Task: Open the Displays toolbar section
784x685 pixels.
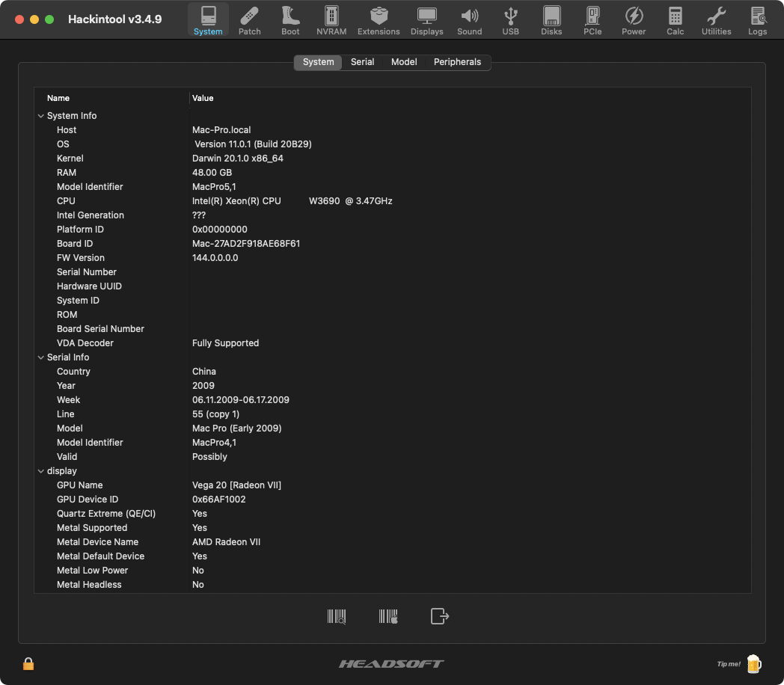Action: (426, 20)
